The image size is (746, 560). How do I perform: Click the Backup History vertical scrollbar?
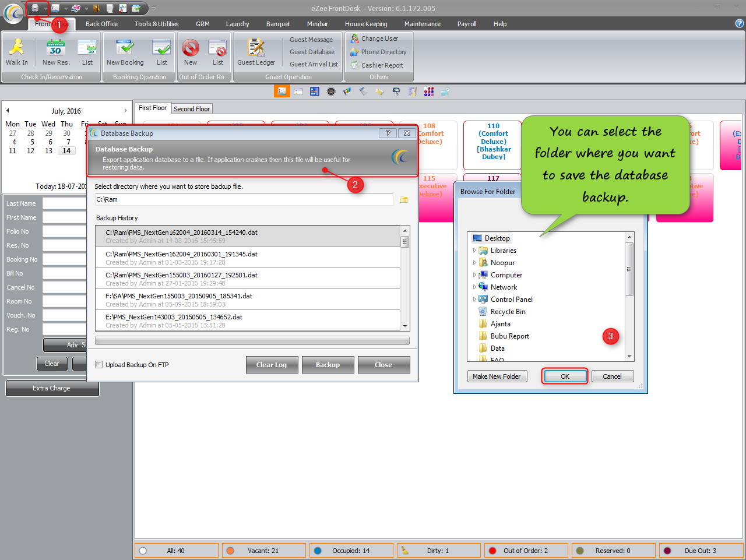point(405,279)
